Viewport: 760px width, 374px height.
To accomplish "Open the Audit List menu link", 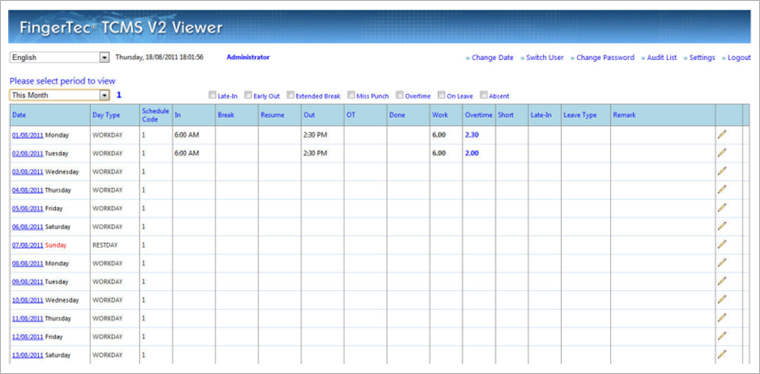I will 662,58.
